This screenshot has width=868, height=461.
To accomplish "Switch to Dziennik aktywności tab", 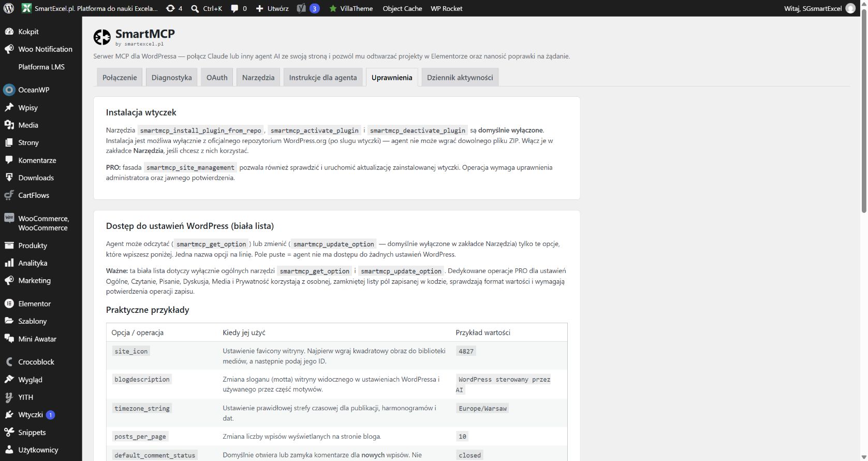I will [x=460, y=78].
